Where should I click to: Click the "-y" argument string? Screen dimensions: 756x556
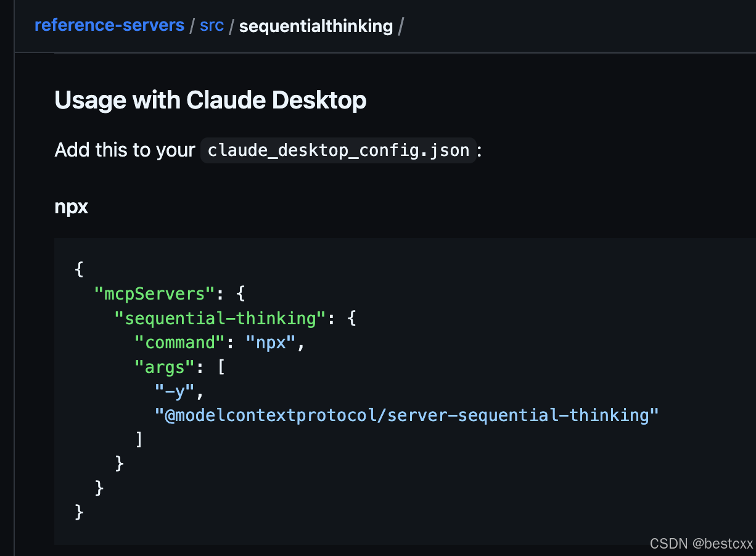(176, 391)
